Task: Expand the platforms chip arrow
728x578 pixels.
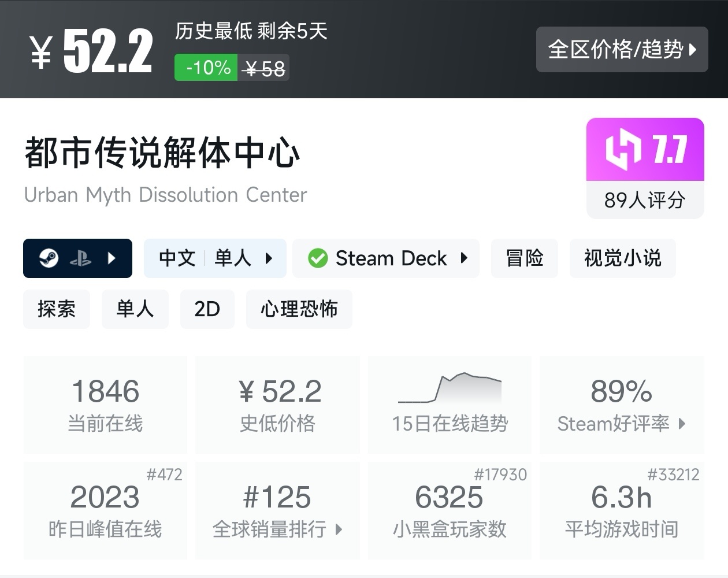Action: click(x=112, y=258)
